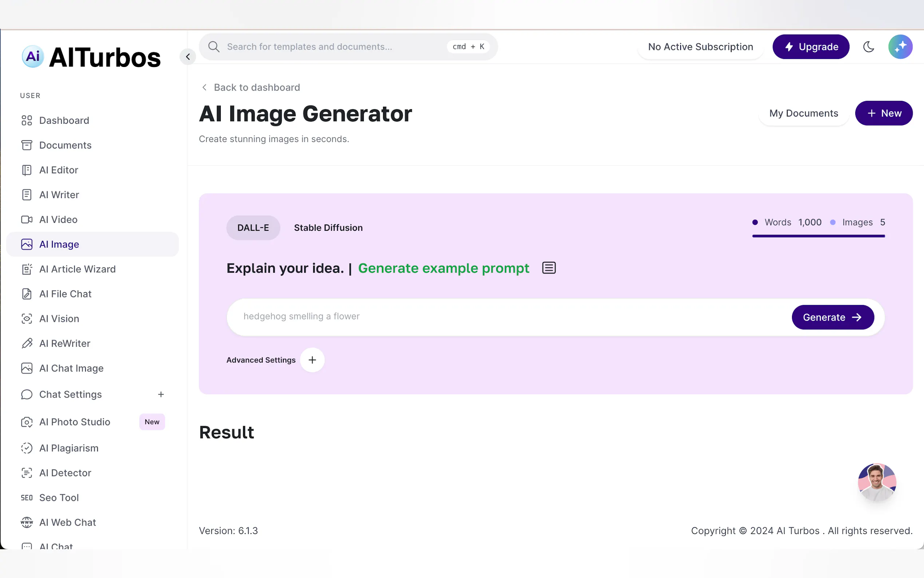Open Seo Tool from sidebar

[x=59, y=497]
